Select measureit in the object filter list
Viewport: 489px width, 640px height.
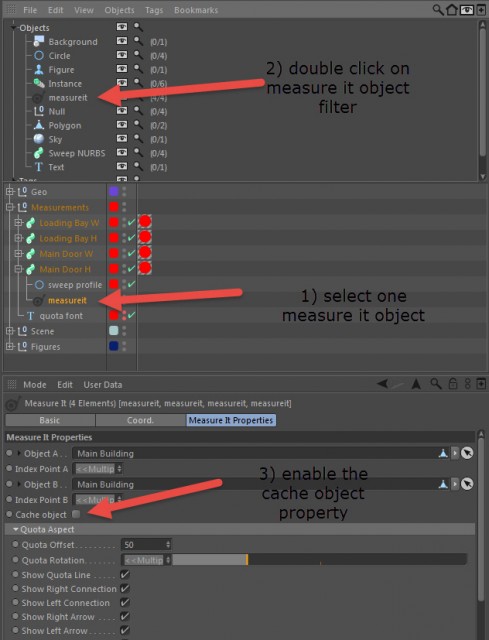(68, 98)
